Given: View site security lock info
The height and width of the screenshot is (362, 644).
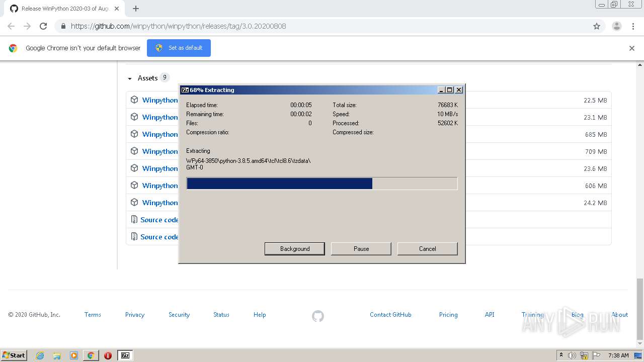Looking at the screenshot, I should (63, 26).
